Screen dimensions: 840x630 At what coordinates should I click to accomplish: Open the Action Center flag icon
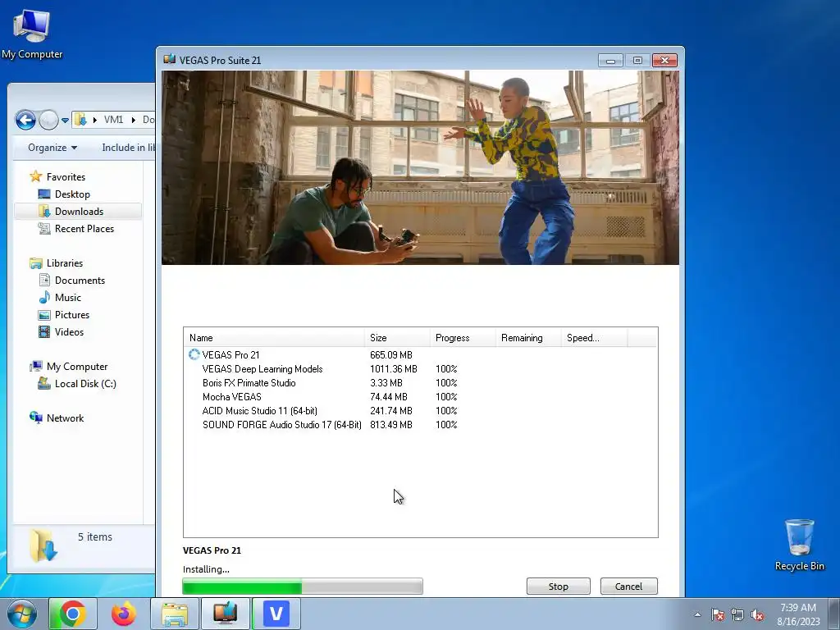coord(718,614)
